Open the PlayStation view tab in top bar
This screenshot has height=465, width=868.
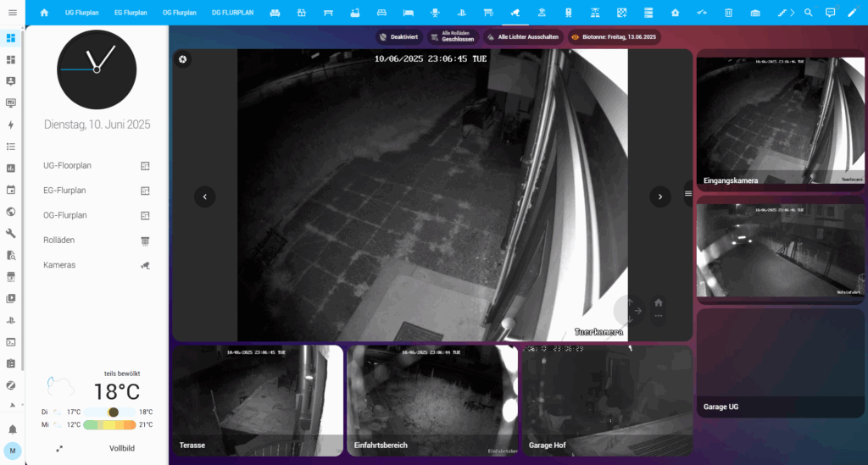point(461,13)
